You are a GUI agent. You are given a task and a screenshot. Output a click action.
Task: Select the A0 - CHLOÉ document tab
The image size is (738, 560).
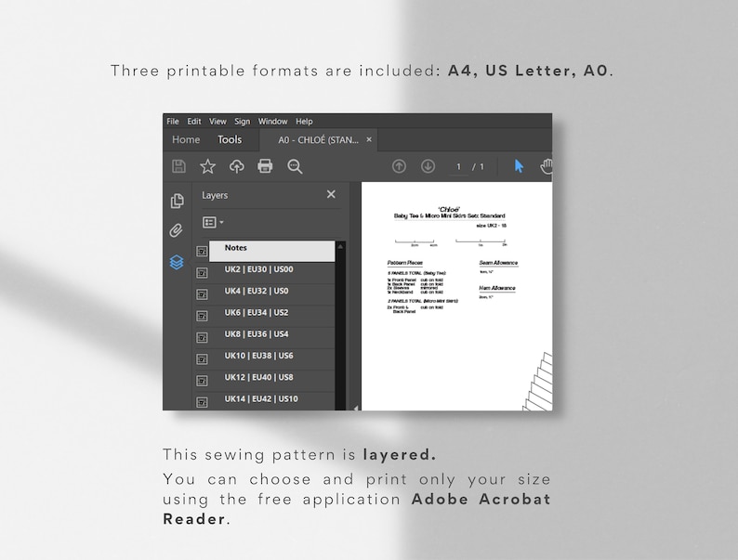318,140
